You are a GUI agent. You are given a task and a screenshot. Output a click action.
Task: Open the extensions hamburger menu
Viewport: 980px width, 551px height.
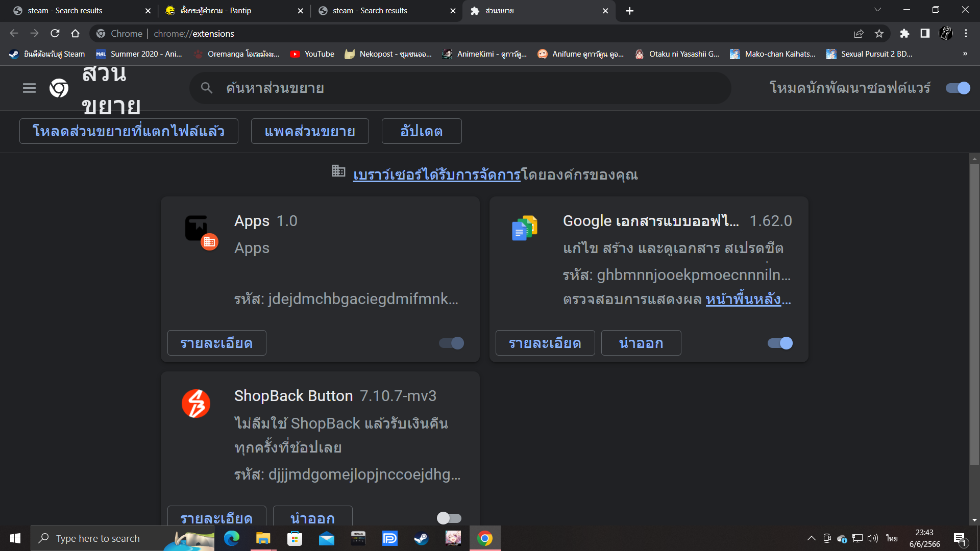(x=29, y=88)
